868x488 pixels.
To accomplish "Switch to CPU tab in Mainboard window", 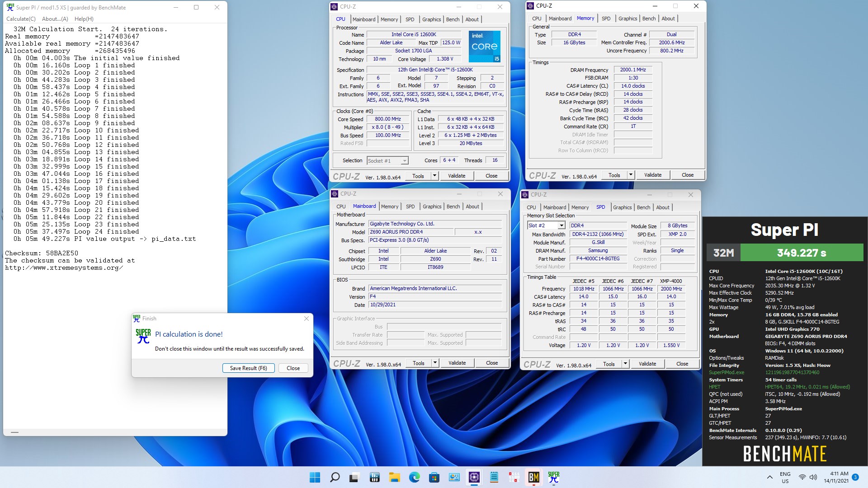I will tap(341, 206).
